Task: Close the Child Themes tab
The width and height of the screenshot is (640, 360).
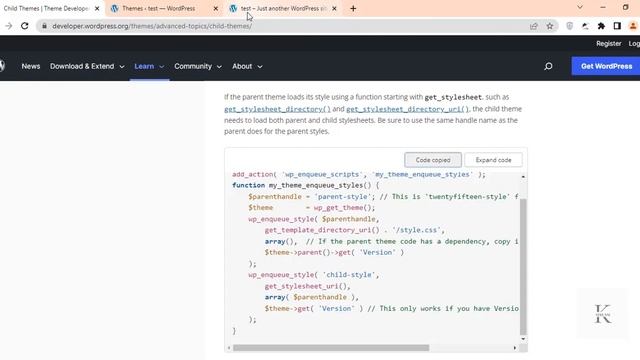Action: (x=97, y=9)
